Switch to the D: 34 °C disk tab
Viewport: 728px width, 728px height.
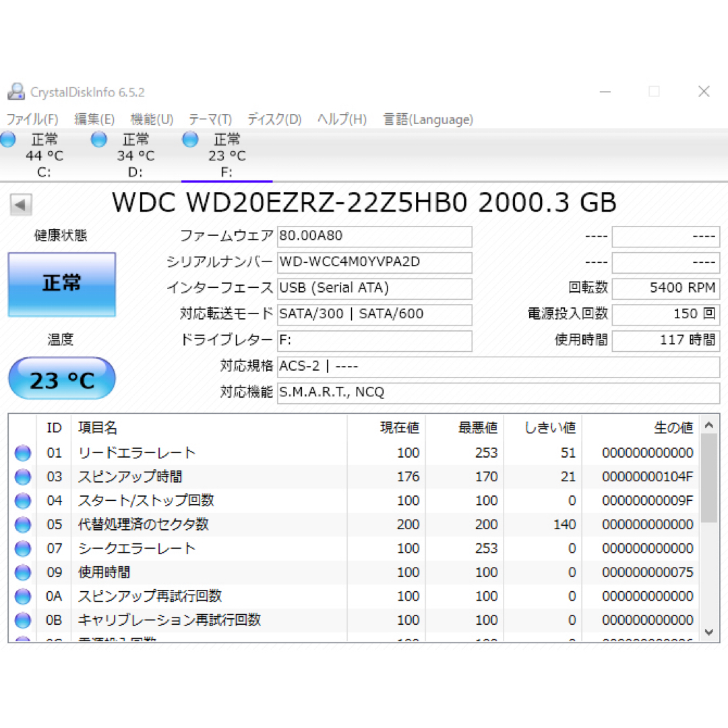click(135, 156)
